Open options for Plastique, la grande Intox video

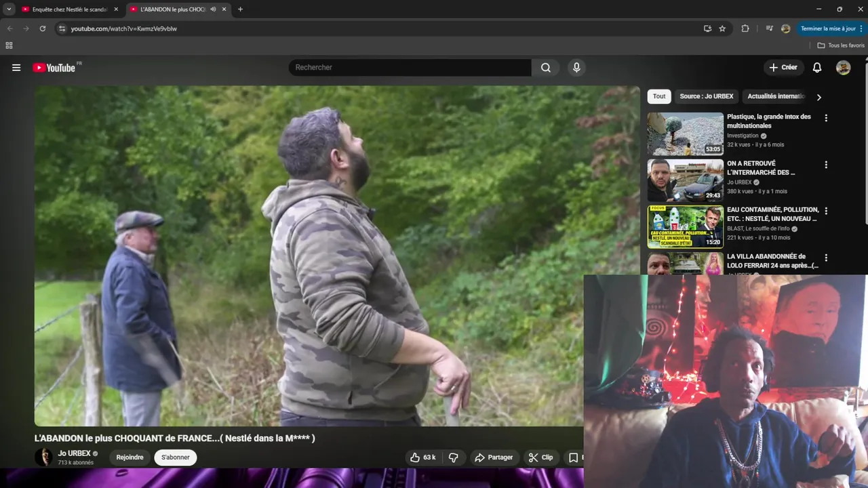coord(826,118)
